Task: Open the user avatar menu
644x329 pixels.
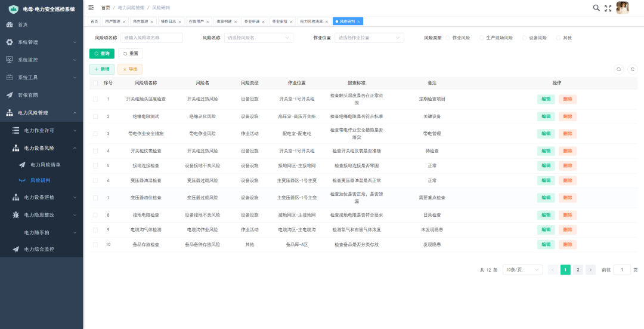Action: 623,8
